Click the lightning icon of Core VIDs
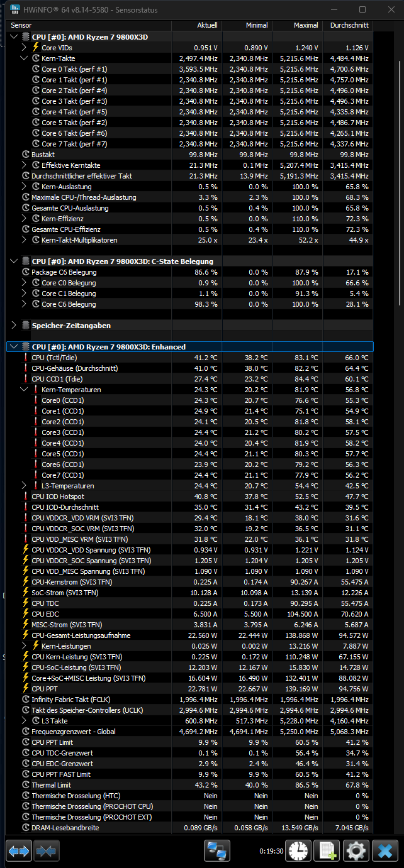Image resolution: width=404 pixels, height=868 pixels. coord(36,47)
